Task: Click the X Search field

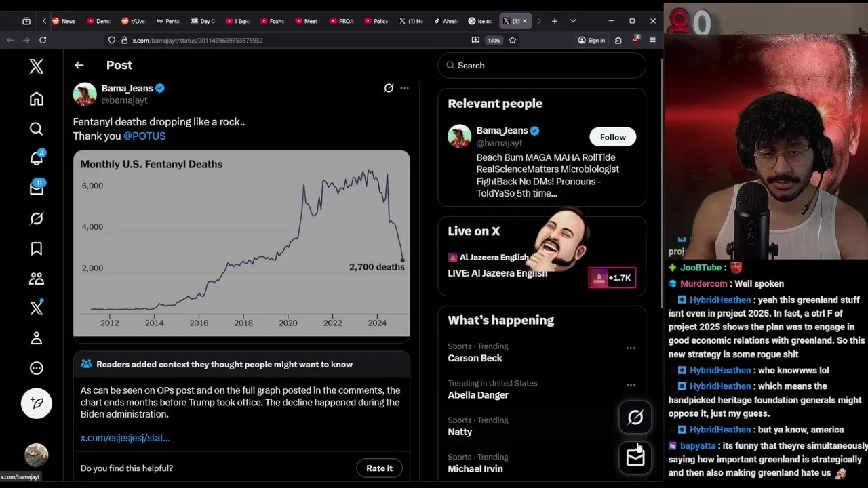Action: (542, 65)
